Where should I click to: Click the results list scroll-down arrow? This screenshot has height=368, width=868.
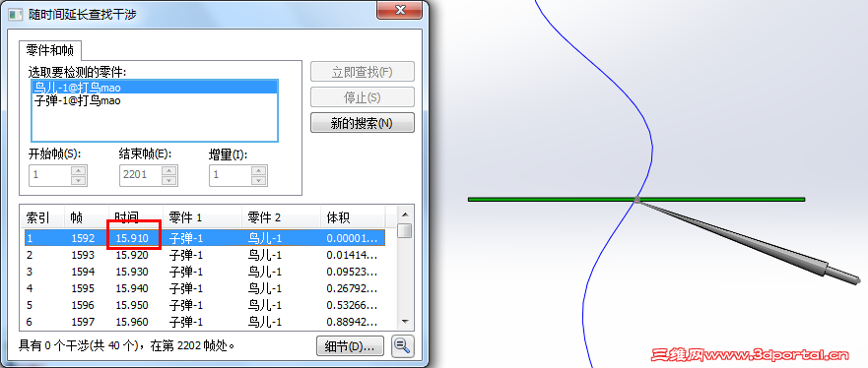(405, 321)
